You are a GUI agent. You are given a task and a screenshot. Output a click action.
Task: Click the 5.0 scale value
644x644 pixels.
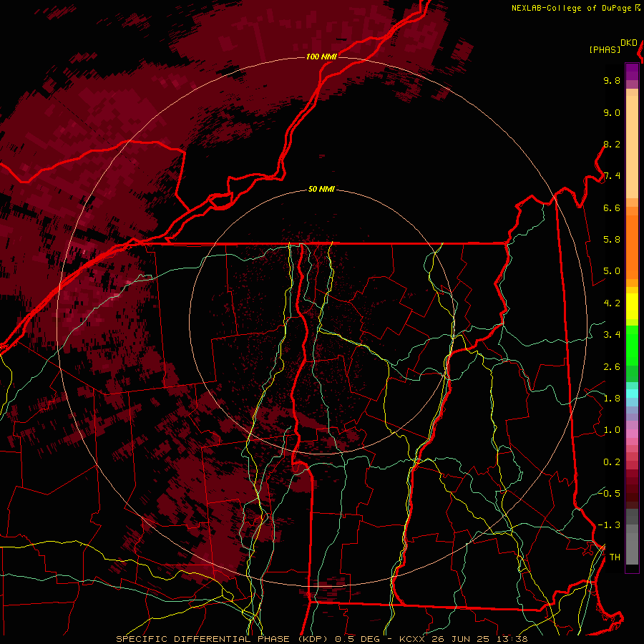(612, 271)
